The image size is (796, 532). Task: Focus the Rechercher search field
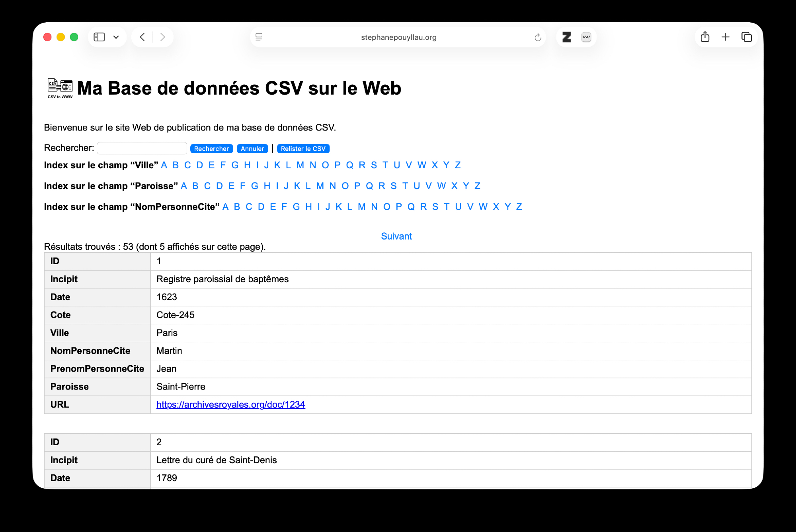point(142,148)
